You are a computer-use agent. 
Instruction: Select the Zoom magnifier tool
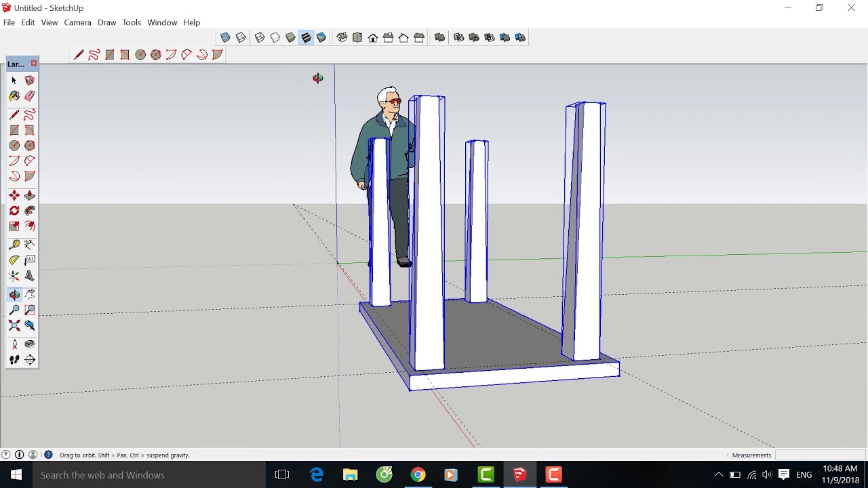(14, 310)
